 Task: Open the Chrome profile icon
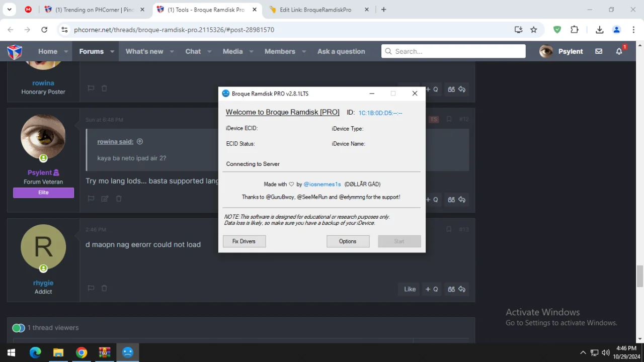tap(617, 30)
